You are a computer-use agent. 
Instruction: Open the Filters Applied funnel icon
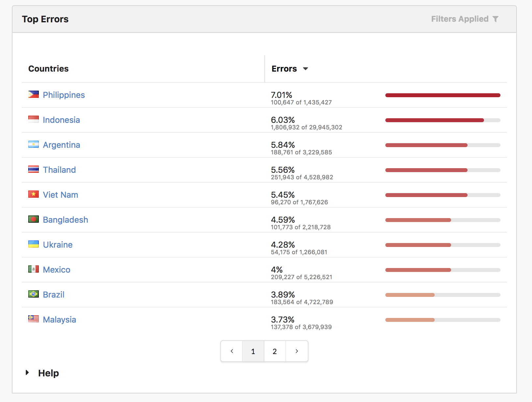pyautogui.click(x=496, y=19)
